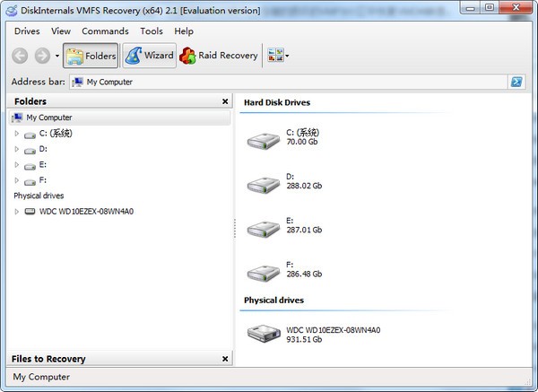Viewport: 538px width, 392px height.
Task: Close the Files to Recovery panel
Action: 225,359
